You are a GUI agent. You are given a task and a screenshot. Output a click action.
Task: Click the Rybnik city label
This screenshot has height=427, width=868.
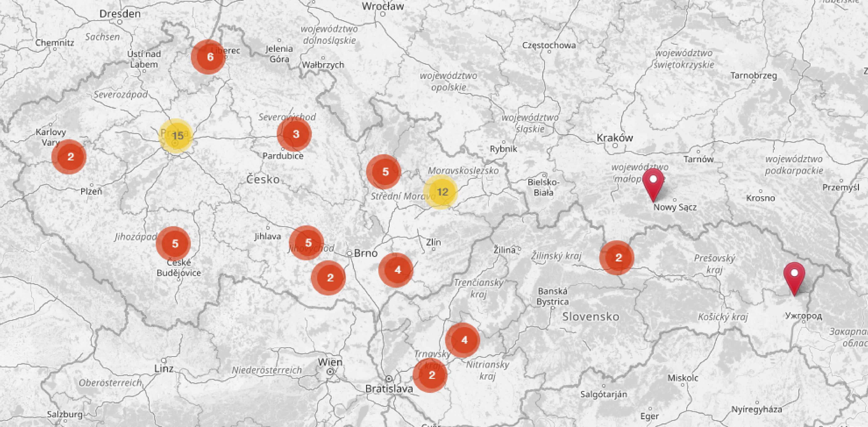click(503, 149)
